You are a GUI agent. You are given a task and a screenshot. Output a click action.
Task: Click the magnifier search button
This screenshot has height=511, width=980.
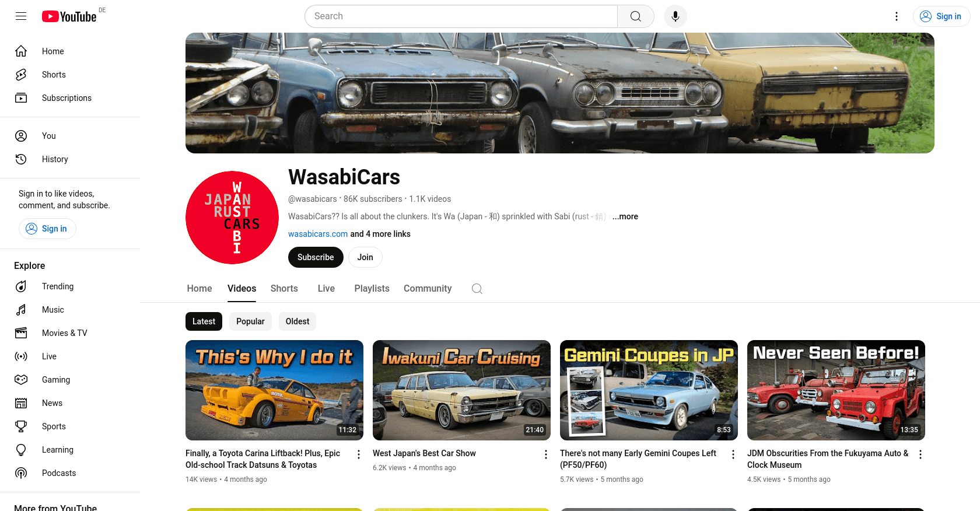[636, 16]
